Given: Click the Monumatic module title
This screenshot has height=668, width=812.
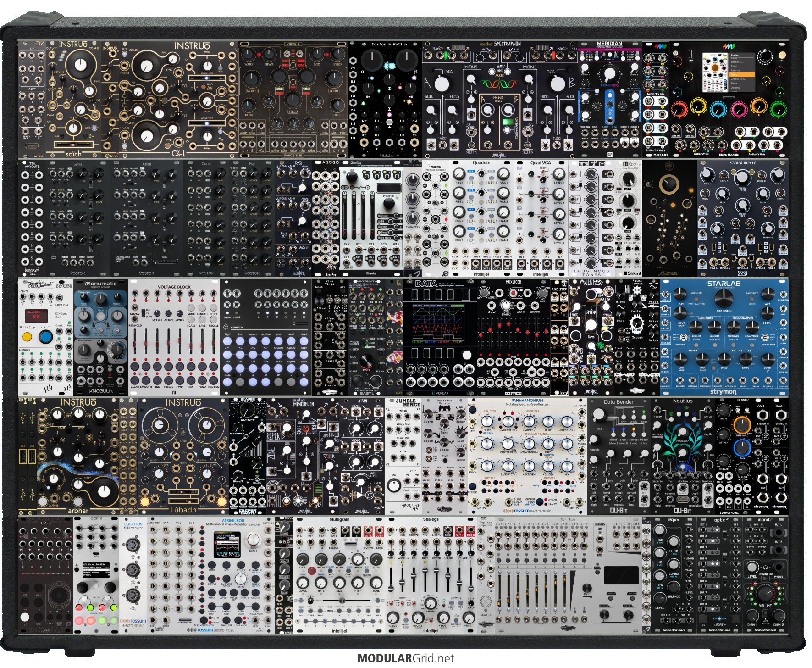Looking at the screenshot, I should click(100, 284).
